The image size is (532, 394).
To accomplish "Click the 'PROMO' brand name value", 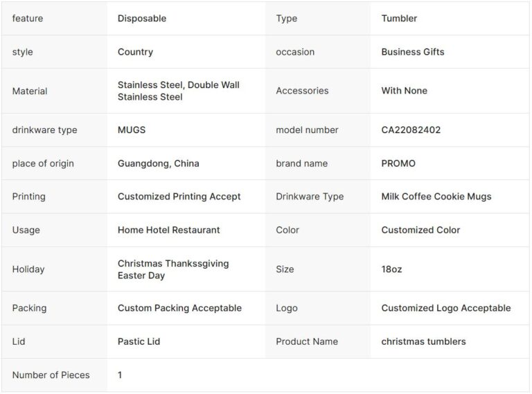I will (398, 163).
